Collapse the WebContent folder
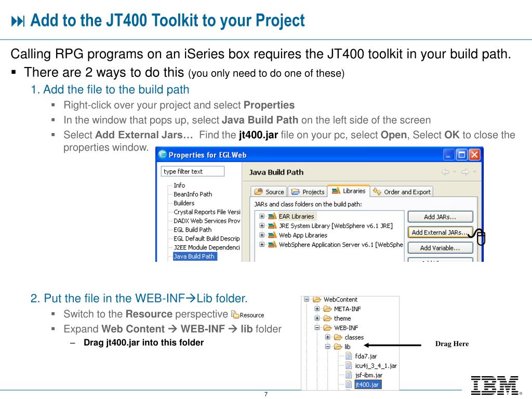532x399 pixels. click(307, 299)
